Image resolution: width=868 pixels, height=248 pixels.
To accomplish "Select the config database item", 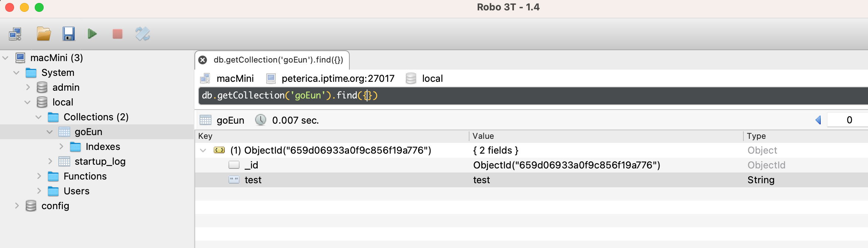I will [x=55, y=206].
